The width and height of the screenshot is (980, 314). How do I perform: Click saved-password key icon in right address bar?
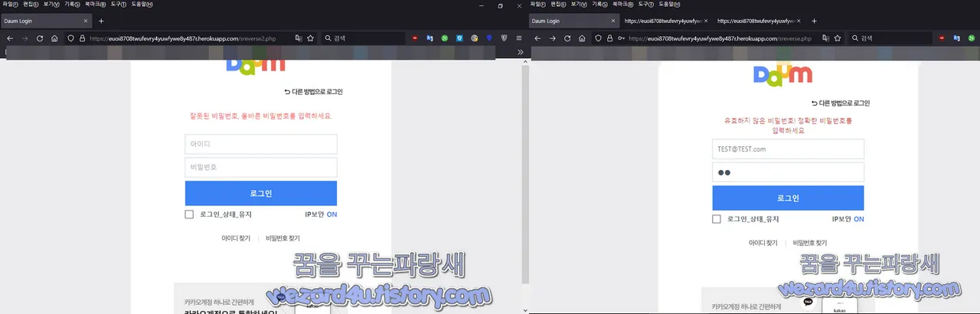click(621, 38)
